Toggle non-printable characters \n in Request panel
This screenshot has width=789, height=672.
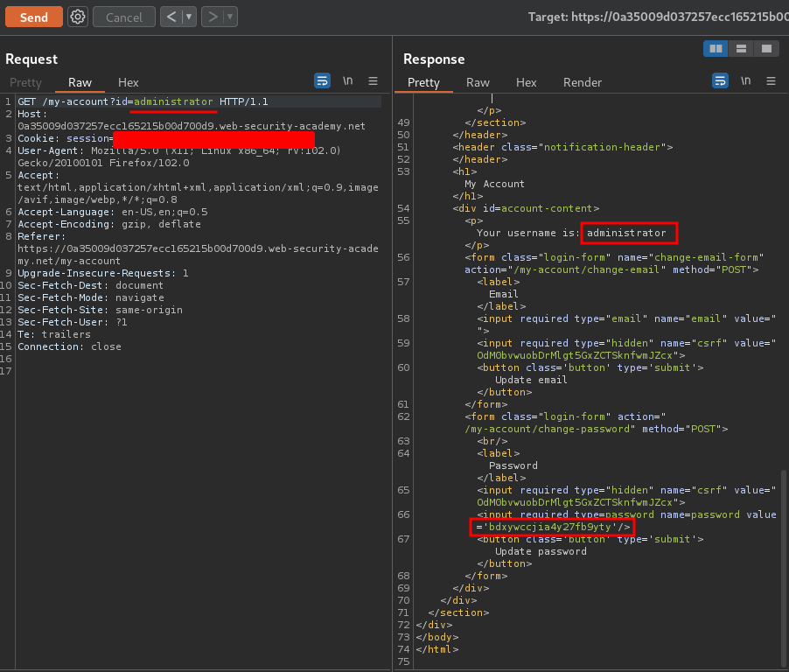click(348, 80)
